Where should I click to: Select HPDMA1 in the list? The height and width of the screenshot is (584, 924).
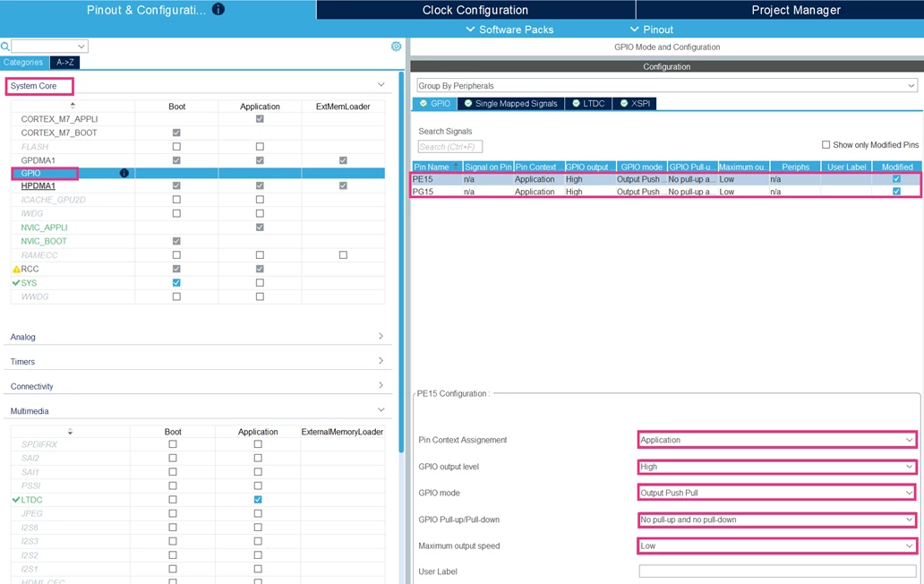[x=38, y=186]
